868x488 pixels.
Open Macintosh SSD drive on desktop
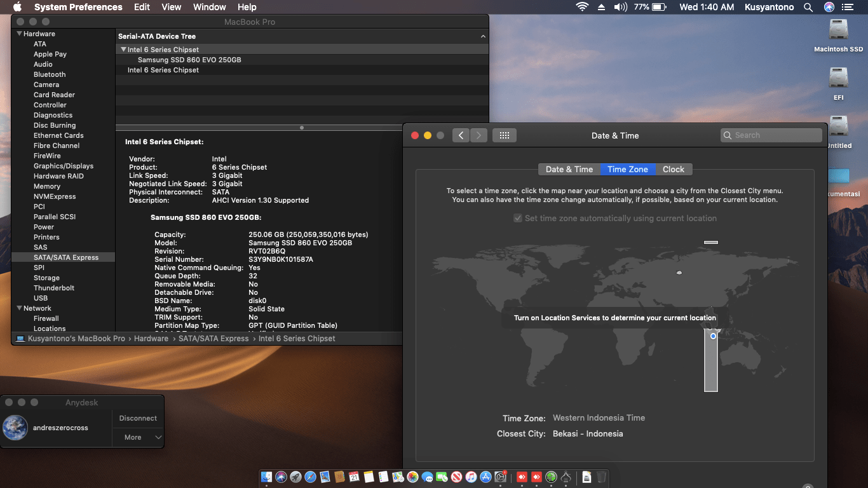pos(839,36)
